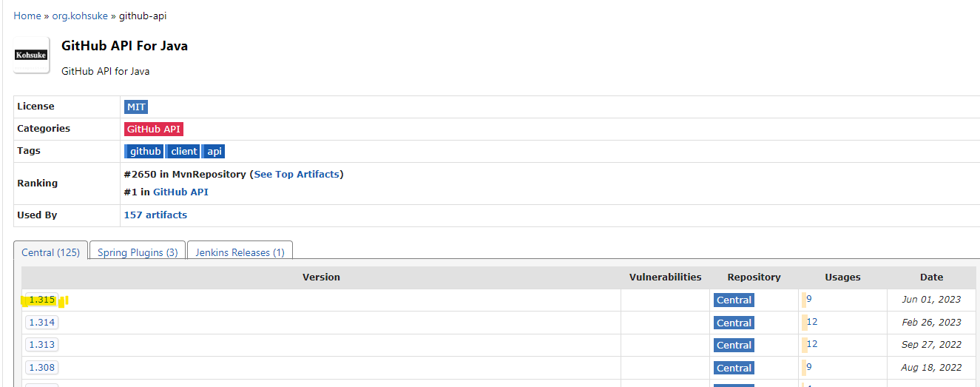Click the Used By row label
Screen dimensions: 980x387
click(x=37, y=215)
